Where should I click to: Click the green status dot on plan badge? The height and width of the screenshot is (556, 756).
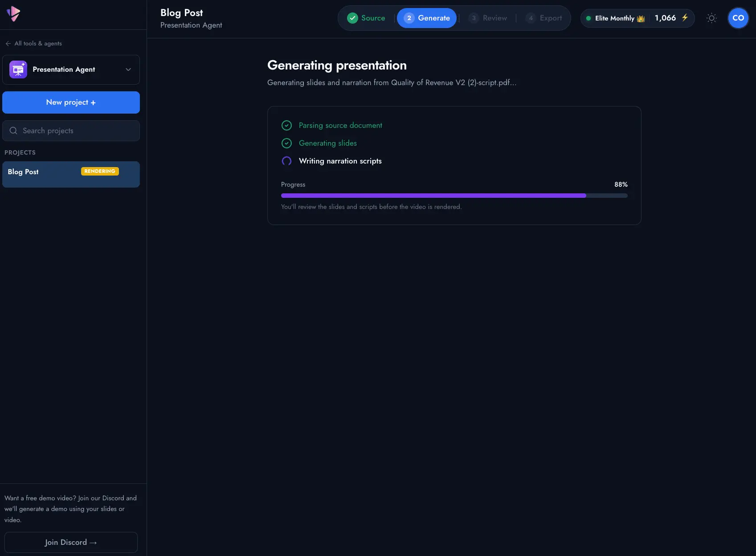[x=588, y=18]
